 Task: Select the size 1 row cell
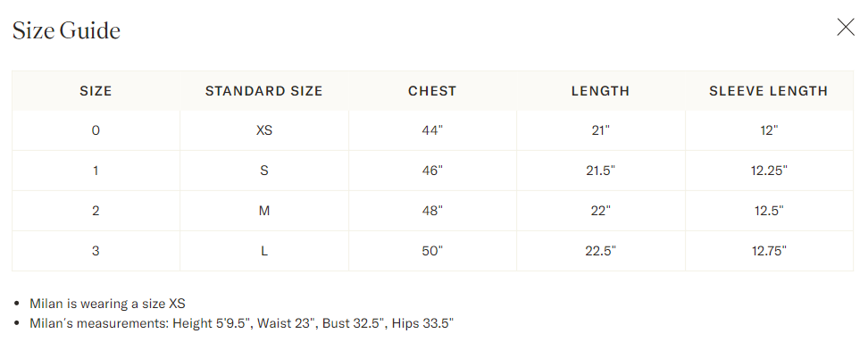96,171
